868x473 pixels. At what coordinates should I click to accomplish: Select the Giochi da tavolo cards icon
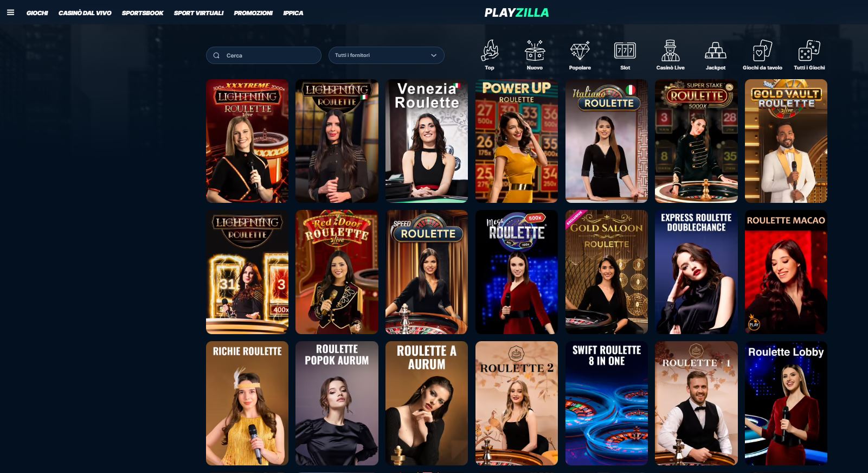(762, 50)
